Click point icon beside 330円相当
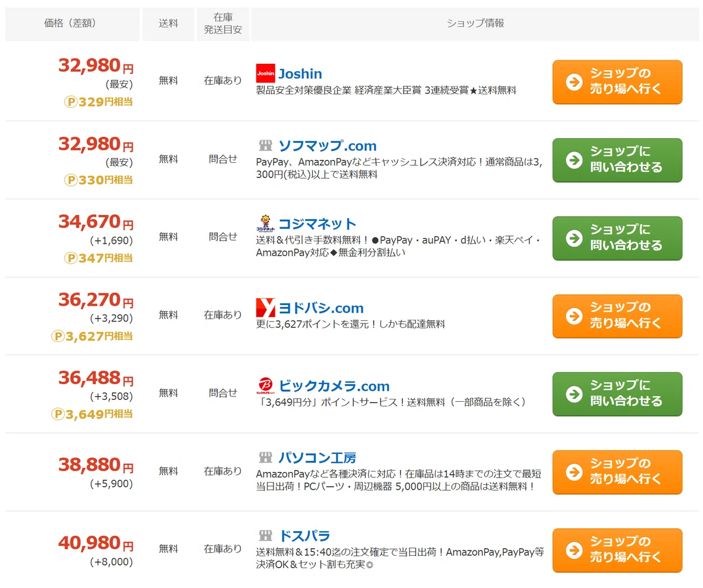Viewport: 703px width, 588px height. 70,180
